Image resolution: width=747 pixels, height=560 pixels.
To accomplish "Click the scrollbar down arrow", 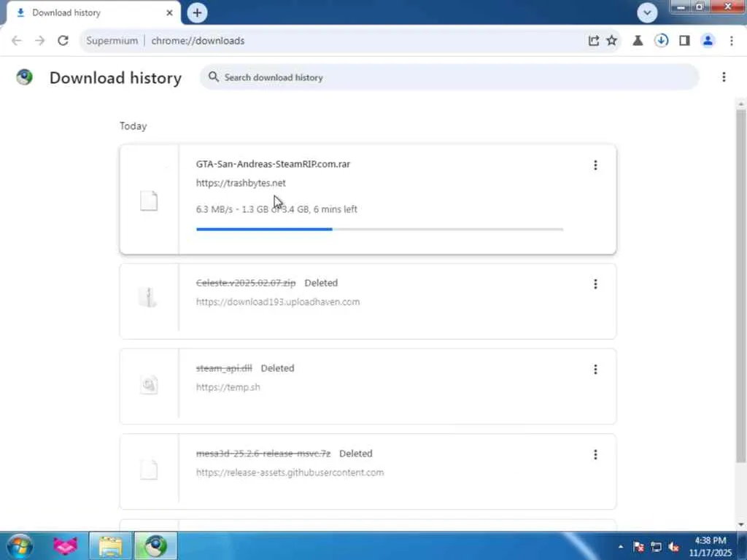I will pos(741,525).
